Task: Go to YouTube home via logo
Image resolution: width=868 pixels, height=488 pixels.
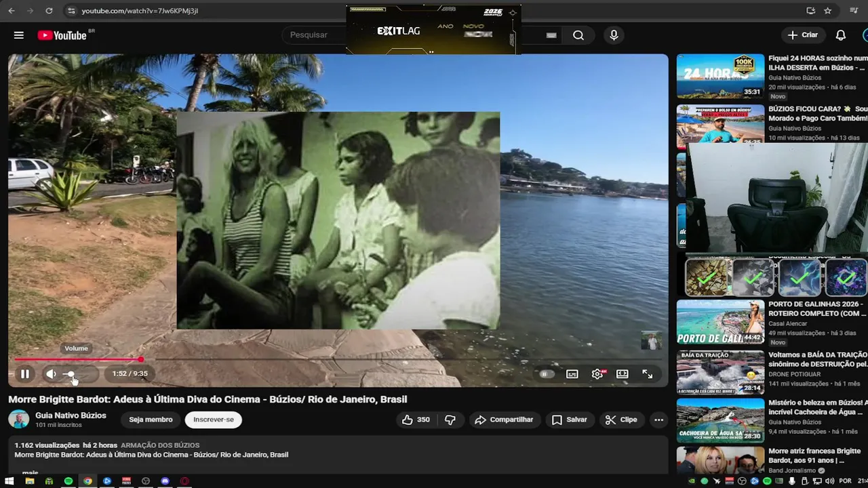Action: [x=62, y=35]
